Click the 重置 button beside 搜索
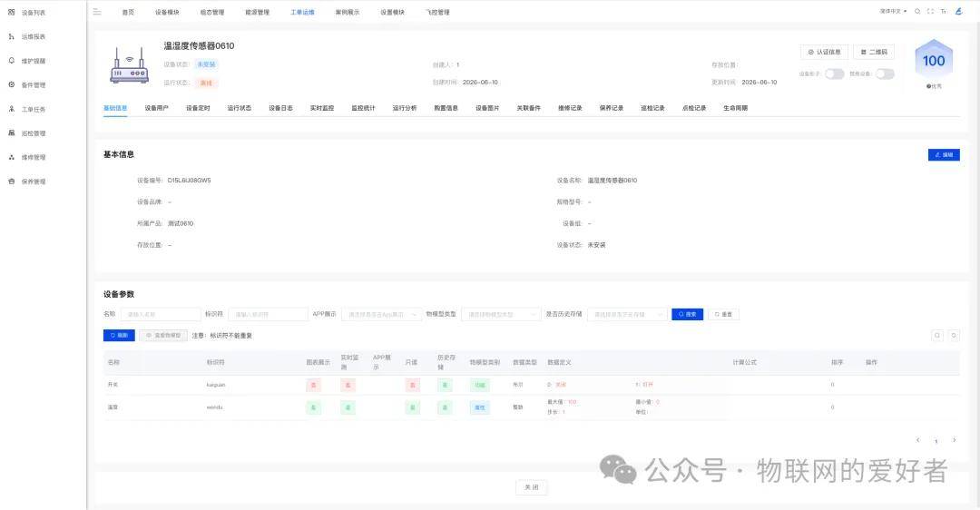Viewport: 980px width, 510px height. [x=724, y=314]
